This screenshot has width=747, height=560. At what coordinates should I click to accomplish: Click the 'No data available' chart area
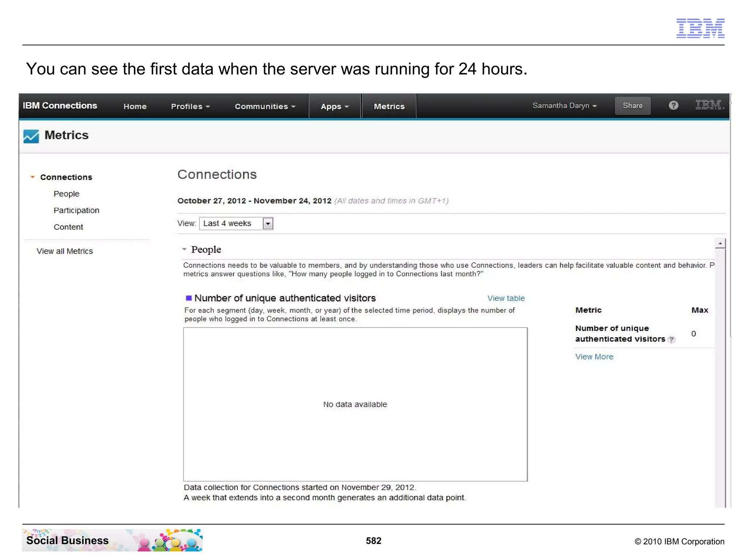[x=355, y=404]
